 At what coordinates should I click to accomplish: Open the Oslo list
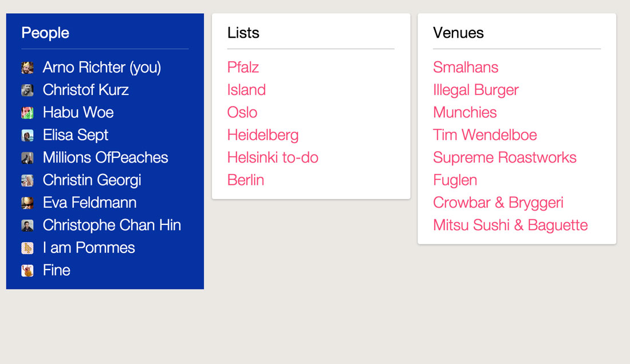[242, 112]
